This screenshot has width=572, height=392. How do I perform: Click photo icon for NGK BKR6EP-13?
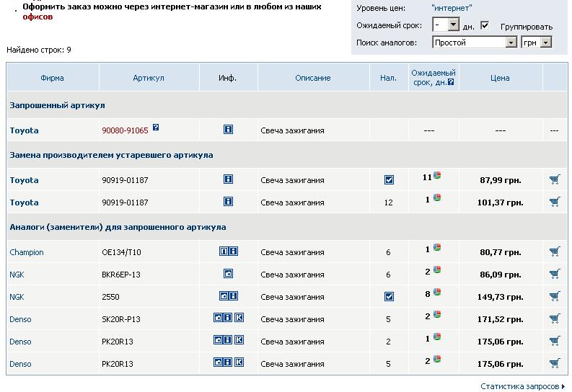point(228,274)
